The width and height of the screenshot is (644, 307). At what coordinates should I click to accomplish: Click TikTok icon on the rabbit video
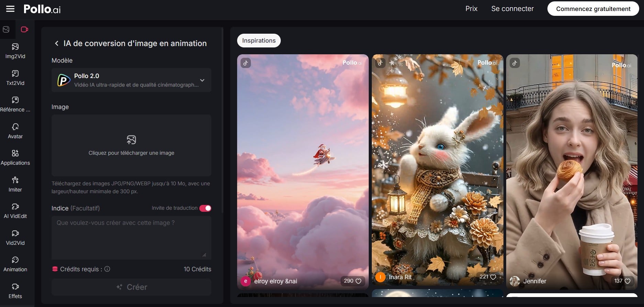(380, 63)
